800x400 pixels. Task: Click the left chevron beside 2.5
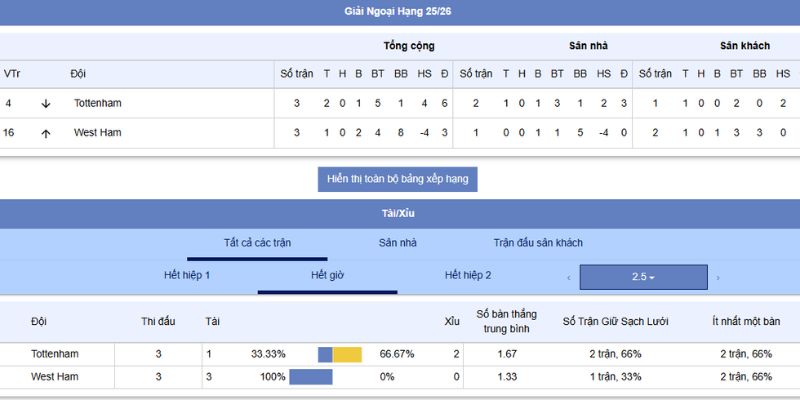(x=569, y=277)
